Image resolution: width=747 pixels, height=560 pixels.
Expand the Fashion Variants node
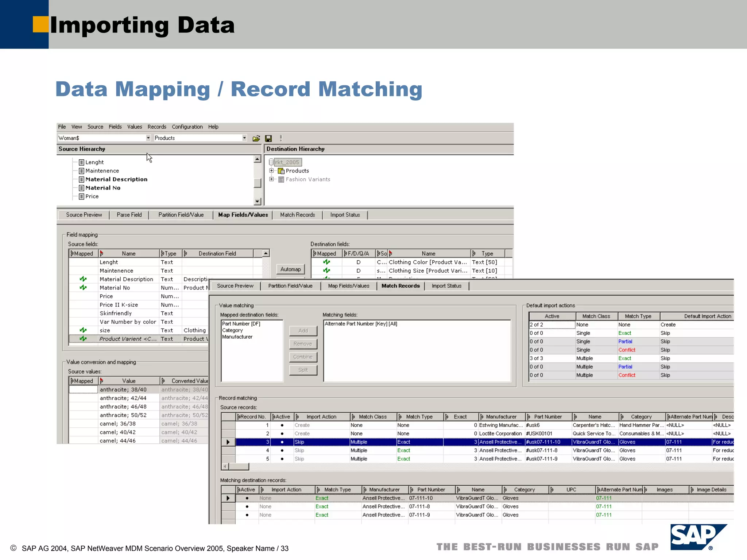pos(271,179)
